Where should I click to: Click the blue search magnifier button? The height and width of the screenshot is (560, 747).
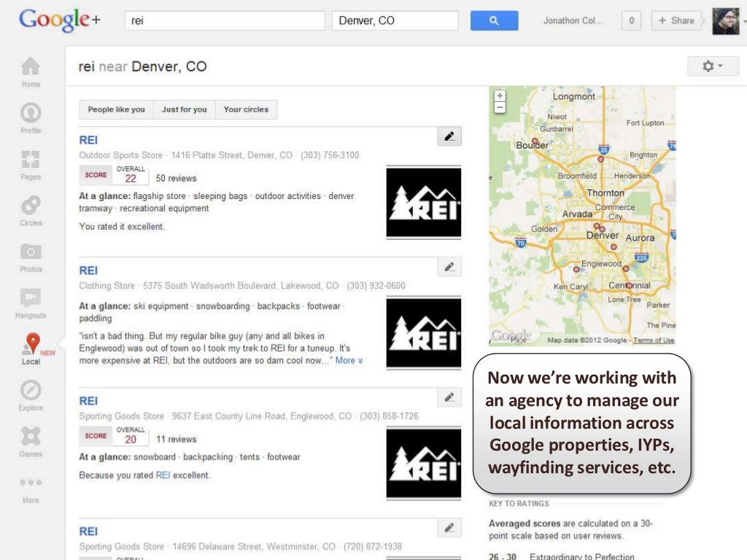click(494, 20)
